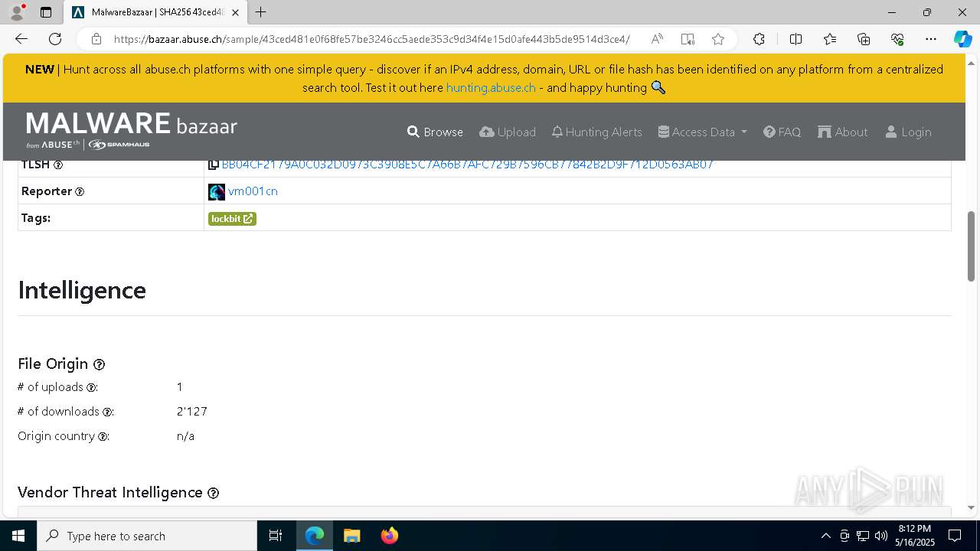Expand the Access Data dropdown

tap(702, 132)
